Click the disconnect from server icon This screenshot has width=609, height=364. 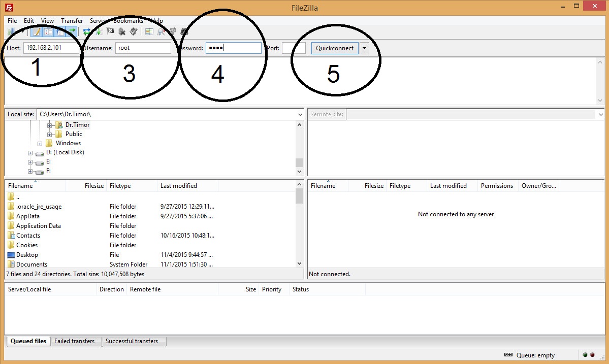122,32
